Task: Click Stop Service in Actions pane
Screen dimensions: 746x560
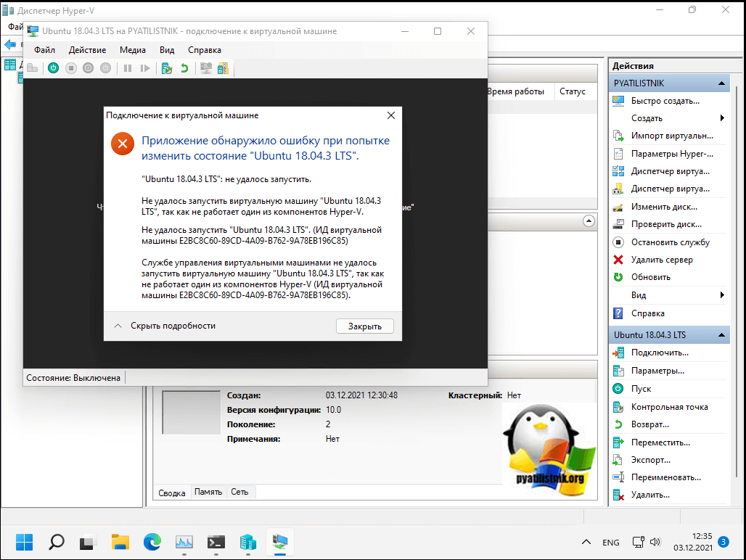Action: click(x=670, y=242)
